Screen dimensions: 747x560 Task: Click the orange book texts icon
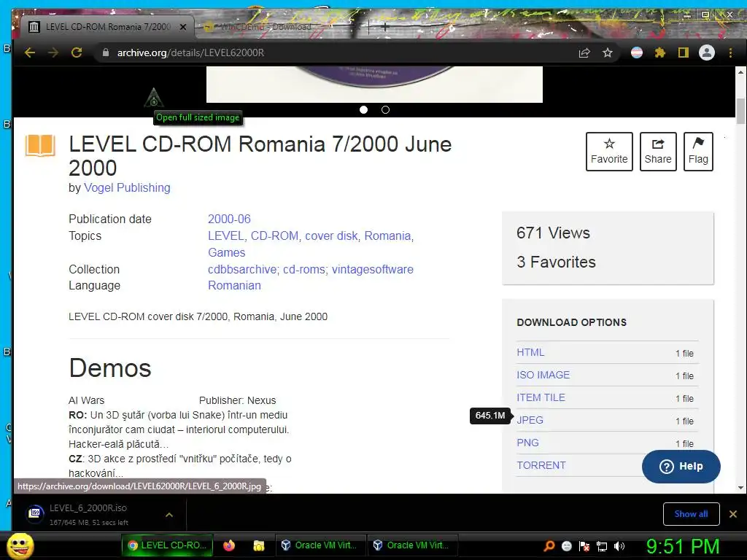click(x=41, y=145)
